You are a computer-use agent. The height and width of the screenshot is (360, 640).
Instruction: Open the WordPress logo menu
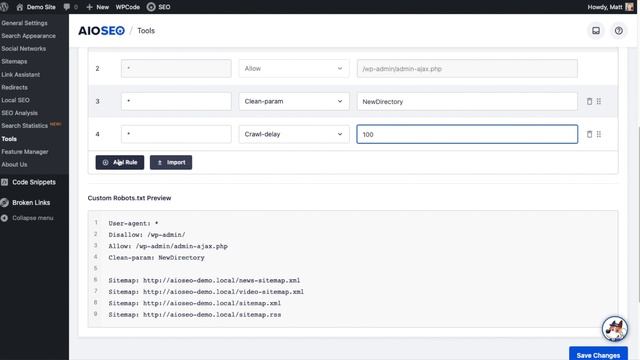tap(4, 7)
